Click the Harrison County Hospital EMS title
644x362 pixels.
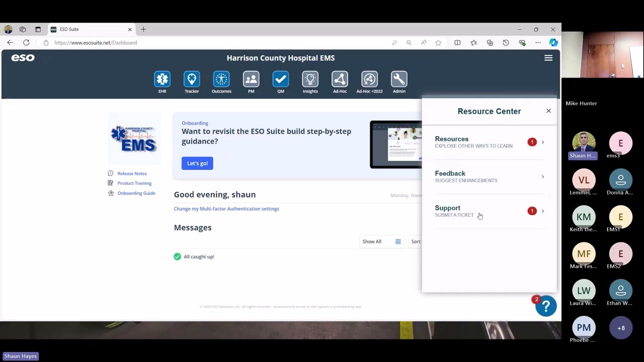pyautogui.click(x=281, y=58)
